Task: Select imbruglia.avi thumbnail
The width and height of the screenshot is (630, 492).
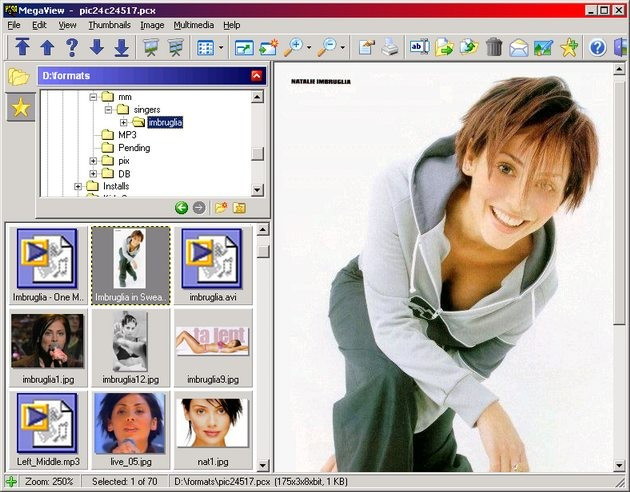Action: (x=213, y=265)
